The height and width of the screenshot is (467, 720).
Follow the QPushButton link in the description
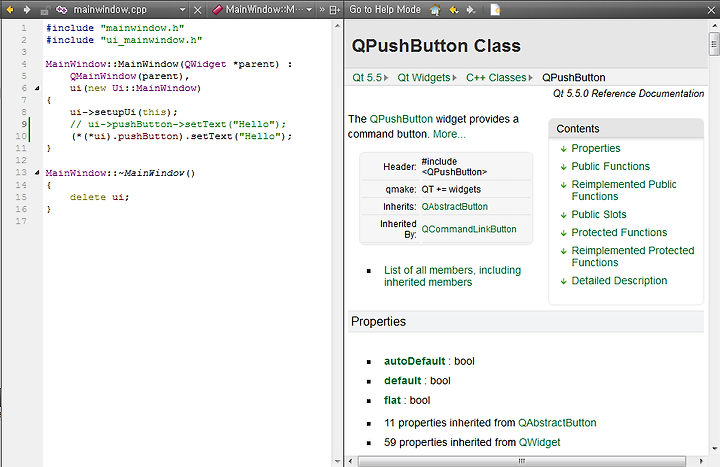tap(401, 119)
